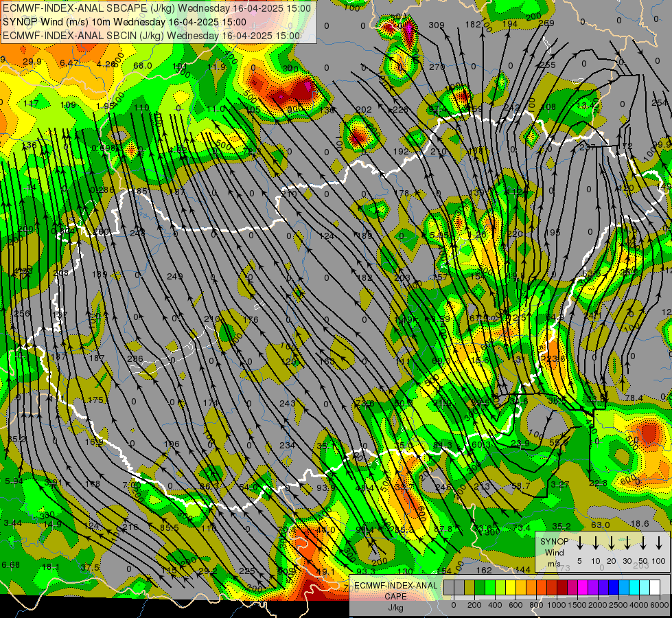Click the map value 3.44
Screen dimensions: 672x618
pyautogui.click(x=12, y=523)
